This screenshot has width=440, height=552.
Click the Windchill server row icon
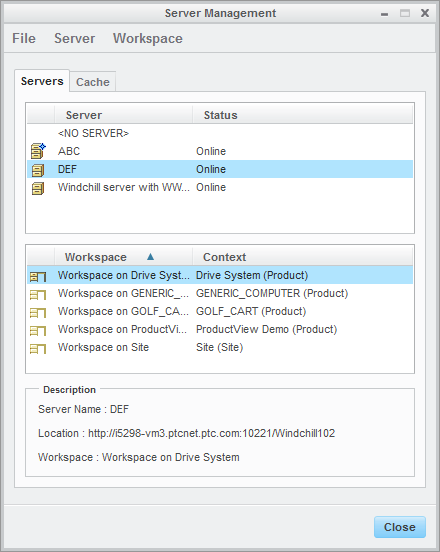(38, 188)
